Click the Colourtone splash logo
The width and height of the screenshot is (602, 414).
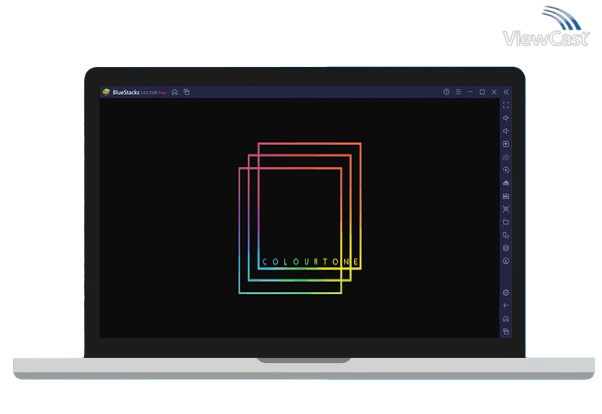click(300, 218)
